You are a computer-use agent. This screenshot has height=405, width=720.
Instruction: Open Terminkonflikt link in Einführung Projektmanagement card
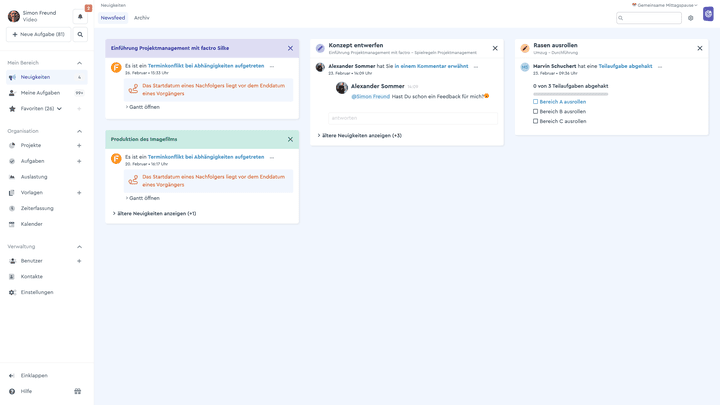(x=206, y=66)
